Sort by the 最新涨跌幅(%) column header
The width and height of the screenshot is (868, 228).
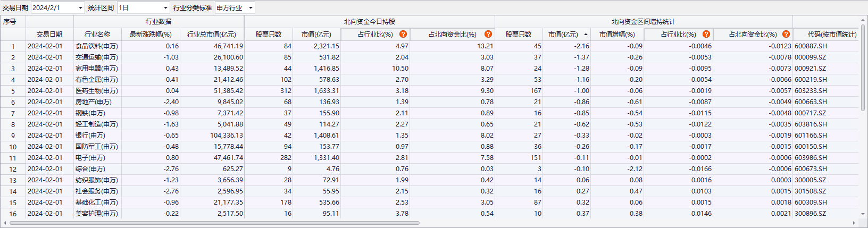151,35
